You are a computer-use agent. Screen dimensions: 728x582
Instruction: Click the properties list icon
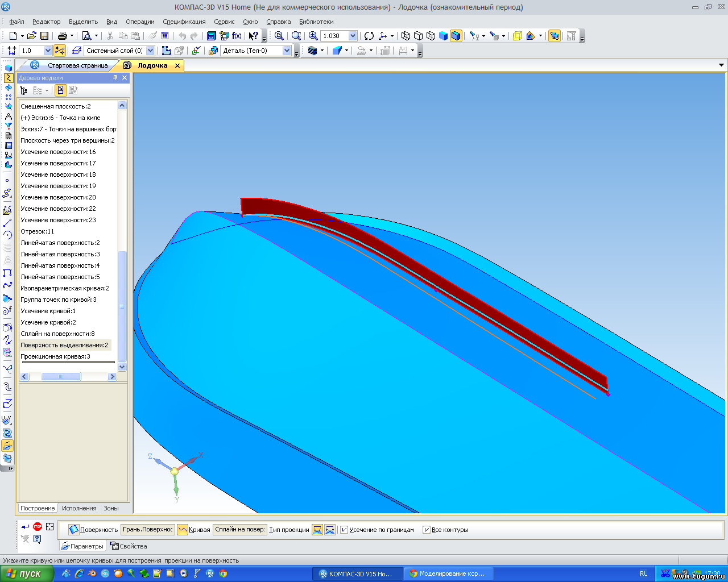click(165, 36)
